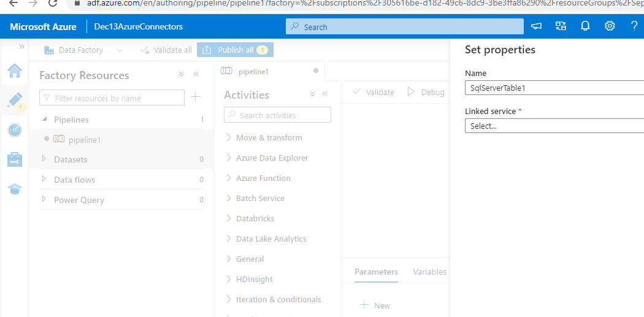Open the settings gear icon
This screenshot has height=317, width=644.
pyautogui.click(x=610, y=26)
